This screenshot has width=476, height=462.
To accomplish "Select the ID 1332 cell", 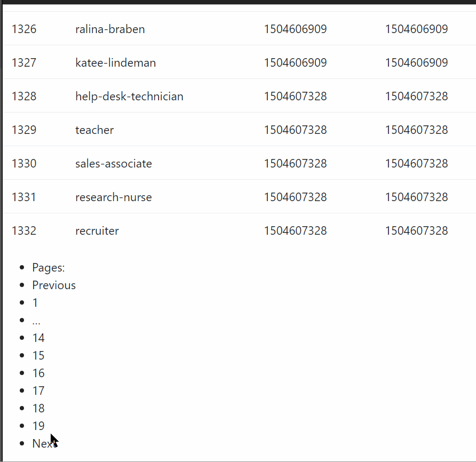I will click(x=24, y=231).
